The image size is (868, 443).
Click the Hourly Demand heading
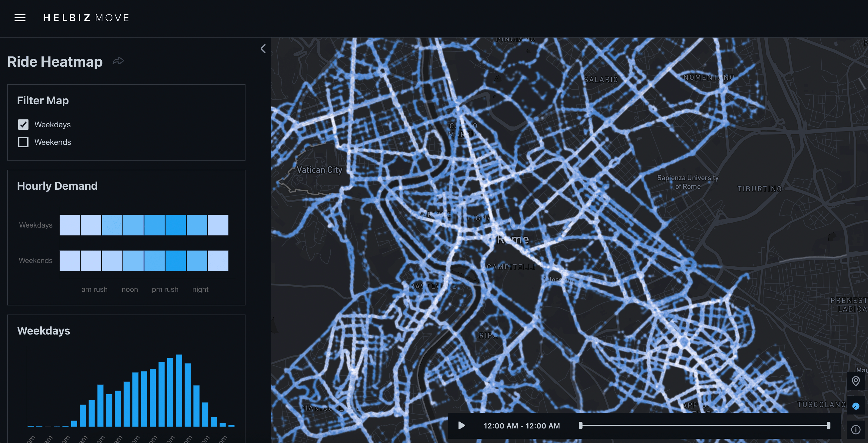point(57,186)
